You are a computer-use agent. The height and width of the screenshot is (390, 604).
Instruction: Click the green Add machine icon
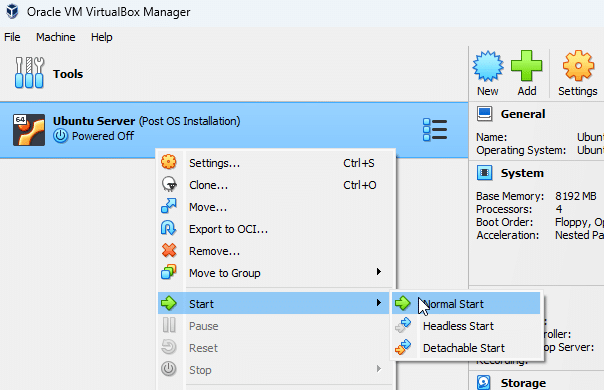[x=526, y=66]
